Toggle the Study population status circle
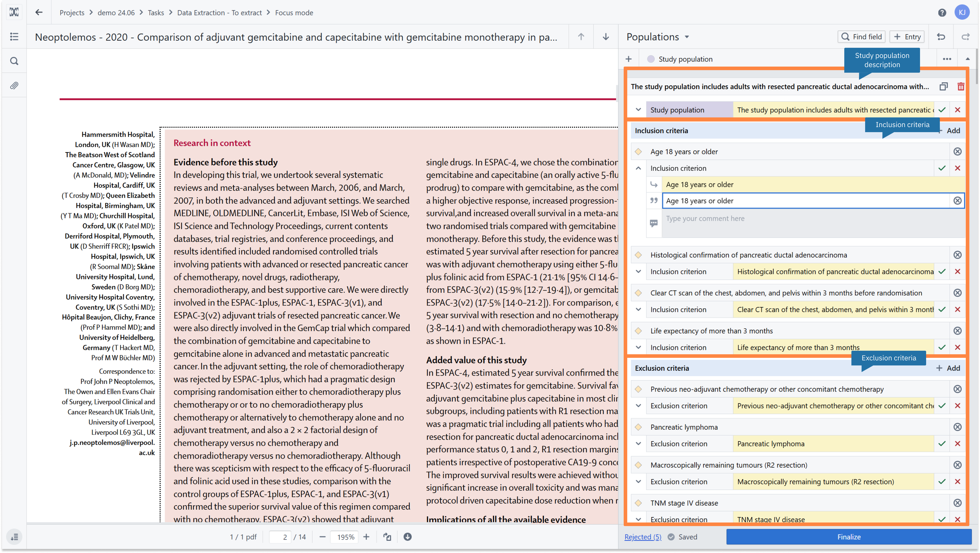 tap(651, 59)
